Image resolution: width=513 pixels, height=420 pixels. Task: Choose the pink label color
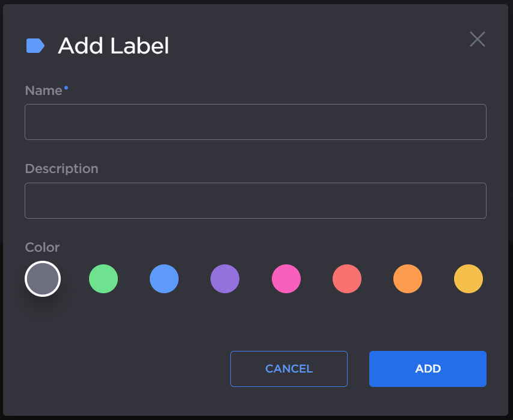(x=286, y=278)
